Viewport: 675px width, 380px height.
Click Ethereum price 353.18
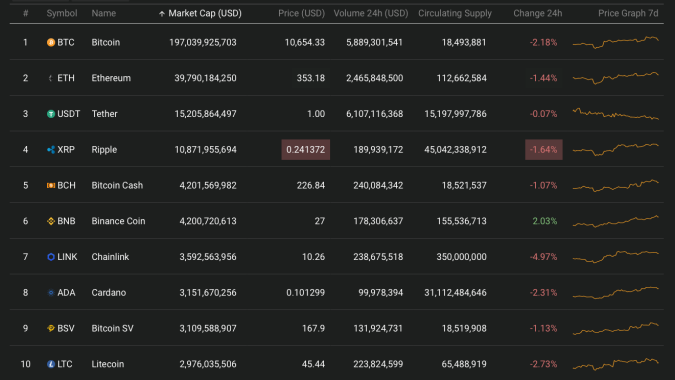tap(311, 78)
